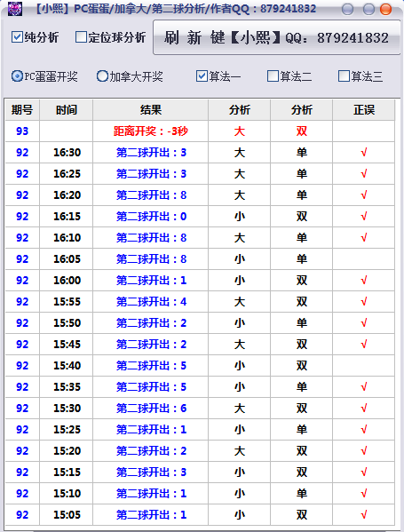Select the 加拿大开奖 radio button
This screenshot has height=532, width=404.
click(x=102, y=76)
